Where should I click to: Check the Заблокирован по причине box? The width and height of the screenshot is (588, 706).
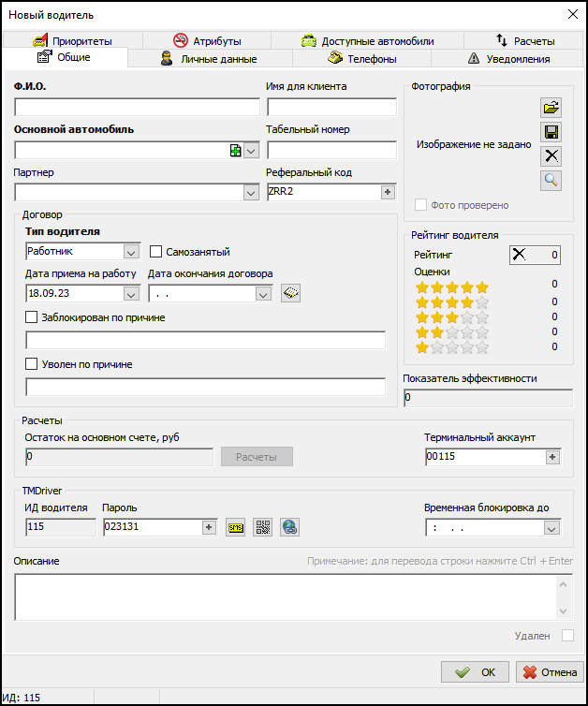pos(32,317)
